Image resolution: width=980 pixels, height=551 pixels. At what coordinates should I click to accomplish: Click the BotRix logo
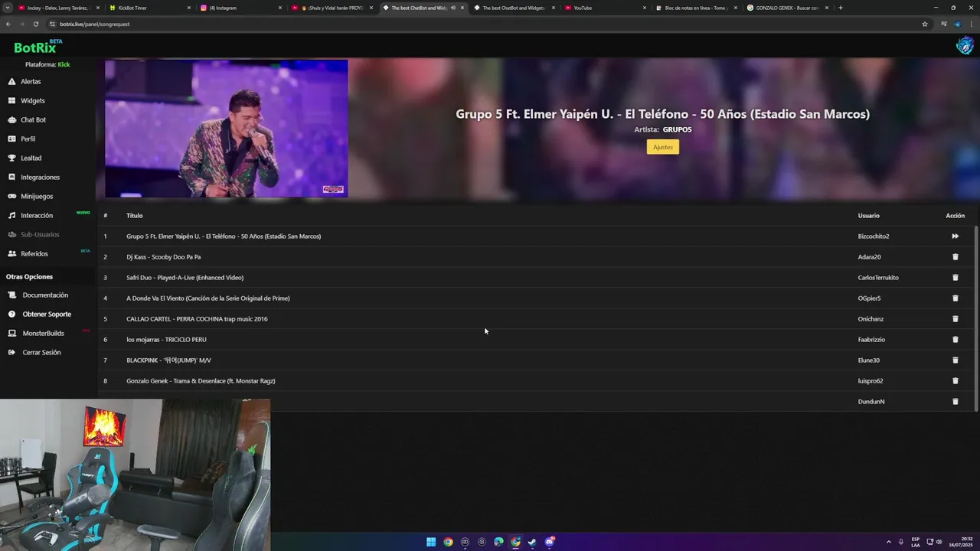point(38,47)
